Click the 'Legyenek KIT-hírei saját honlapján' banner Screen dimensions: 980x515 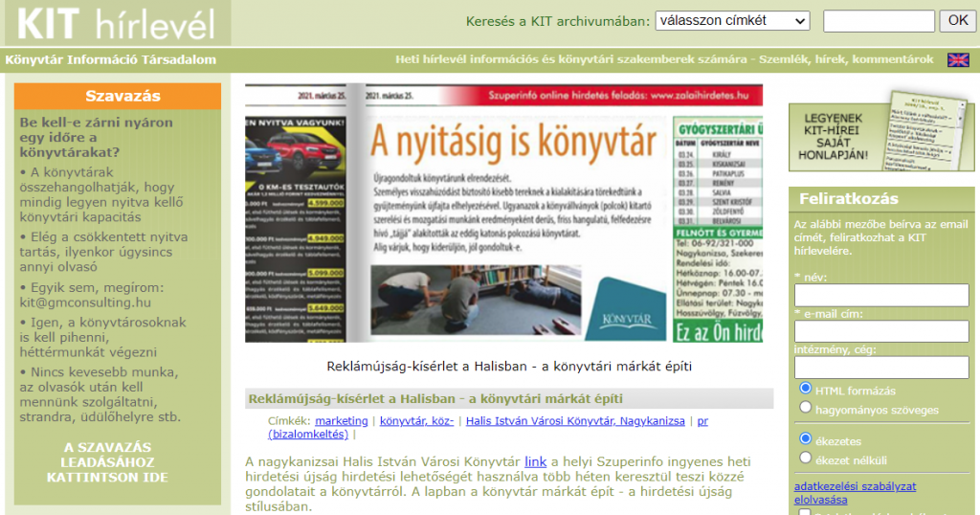tap(880, 130)
